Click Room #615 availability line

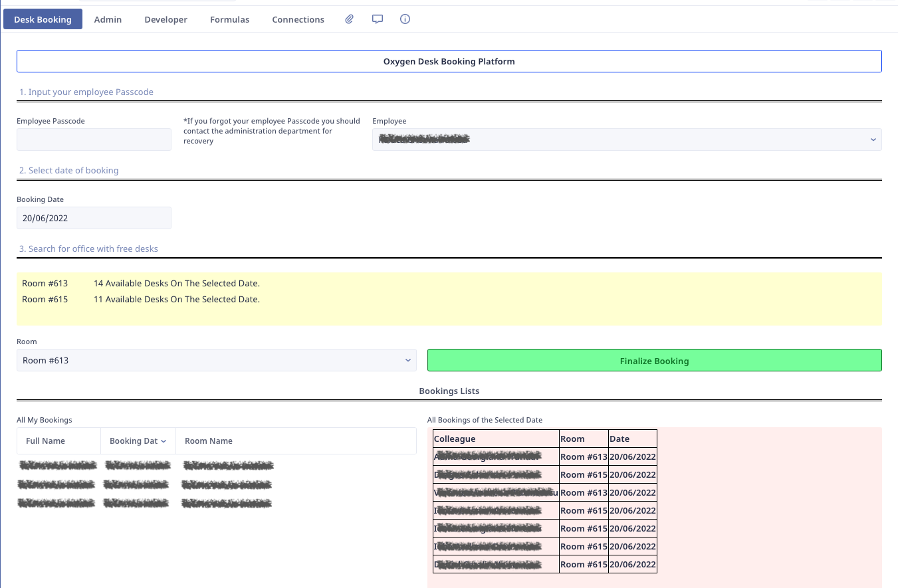(x=141, y=299)
